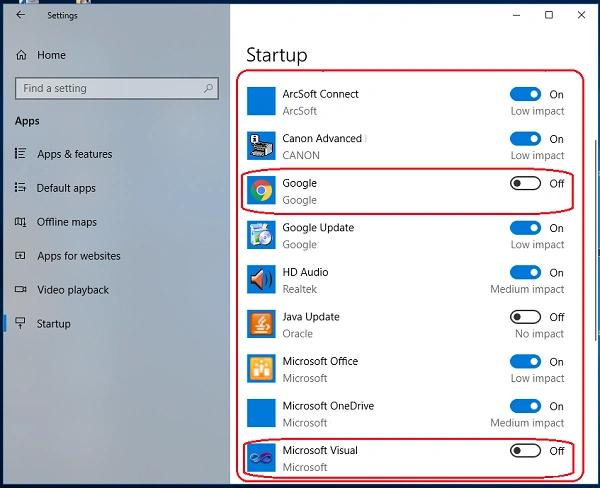Click the ArcSoft Connect app name
This screenshot has height=488, width=600.
tap(320, 94)
